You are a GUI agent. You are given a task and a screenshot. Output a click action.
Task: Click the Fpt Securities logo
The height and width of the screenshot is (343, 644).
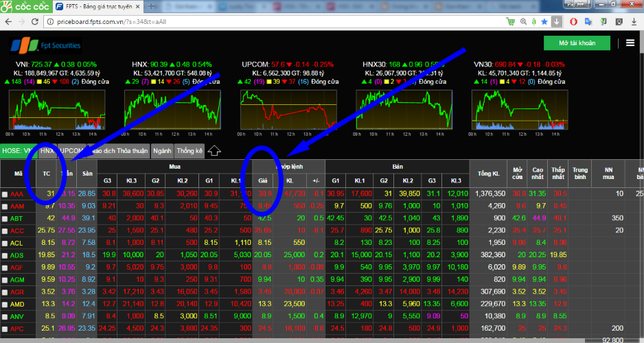click(x=45, y=45)
